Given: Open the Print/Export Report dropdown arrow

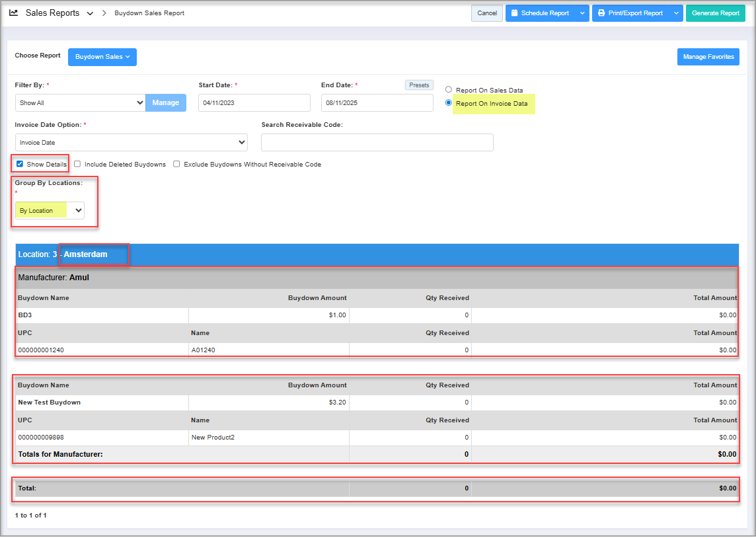Looking at the screenshot, I should tap(675, 13).
